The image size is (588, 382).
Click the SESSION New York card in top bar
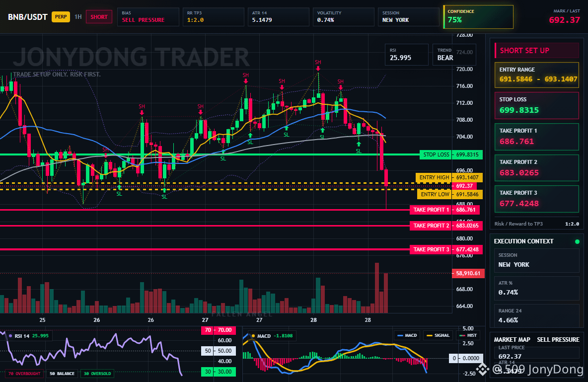coord(408,17)
